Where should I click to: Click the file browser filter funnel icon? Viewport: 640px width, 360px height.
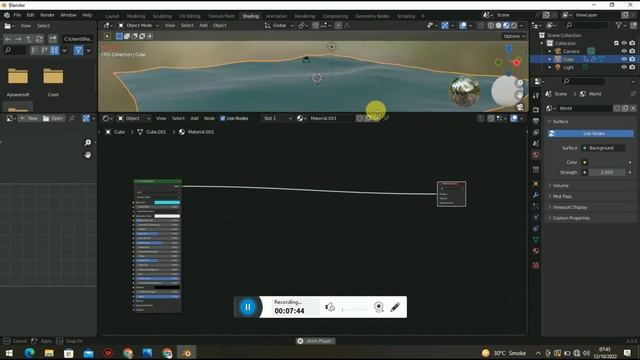78,50
